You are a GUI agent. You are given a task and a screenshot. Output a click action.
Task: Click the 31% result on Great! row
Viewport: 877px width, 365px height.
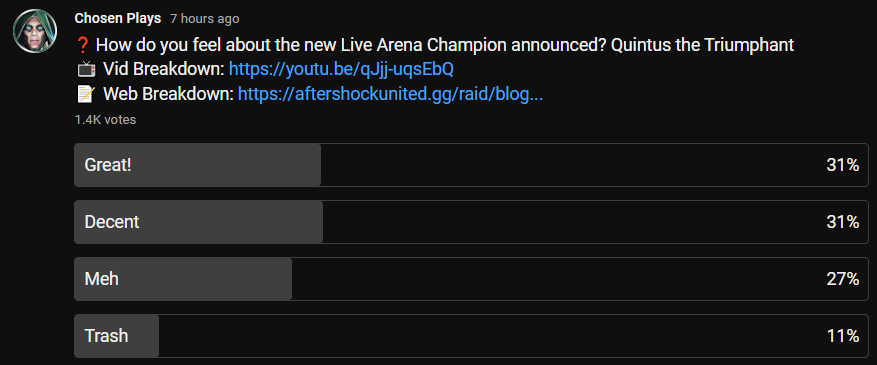click(842, 165)
